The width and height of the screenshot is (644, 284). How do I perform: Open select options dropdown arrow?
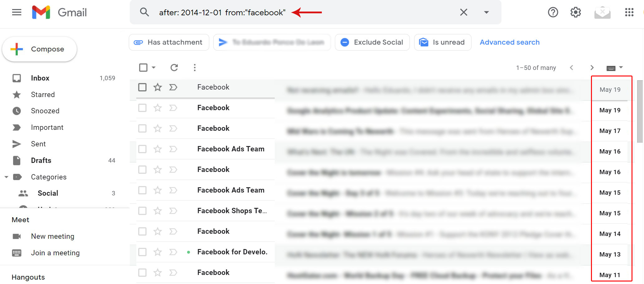[153, 67]
